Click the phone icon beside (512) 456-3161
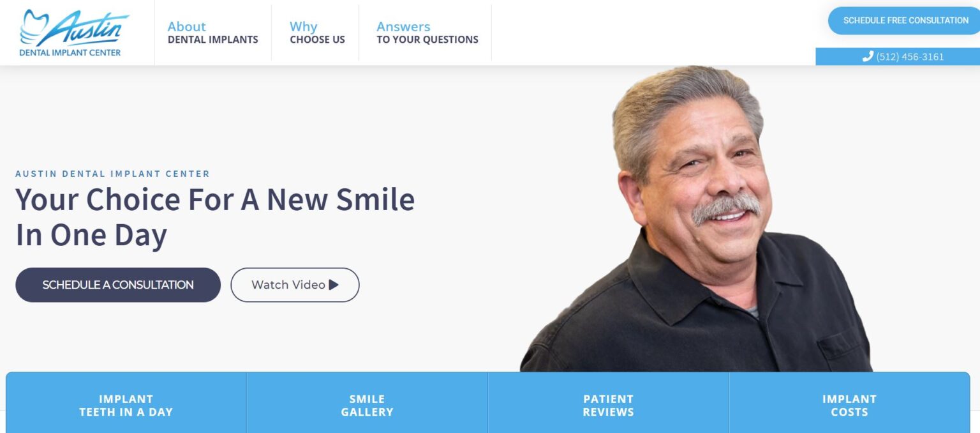This screenshot has height=433, width=980. pos(868,57)
